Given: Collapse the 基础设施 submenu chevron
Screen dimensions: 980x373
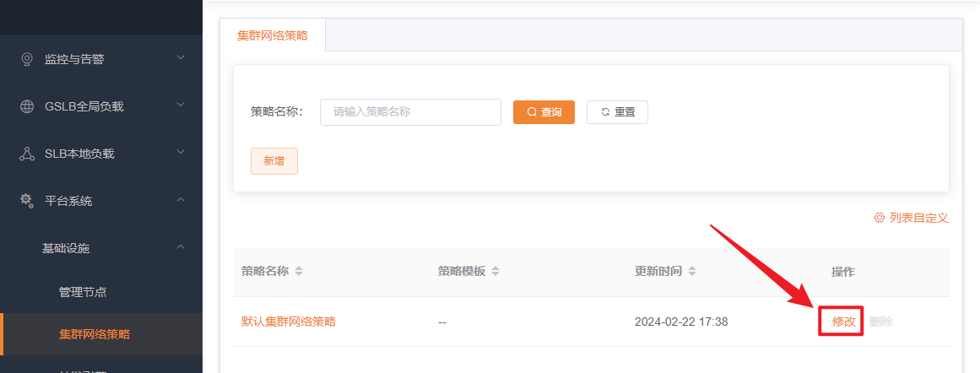Looking at the screenshot, I should click(x=181, y=246).
